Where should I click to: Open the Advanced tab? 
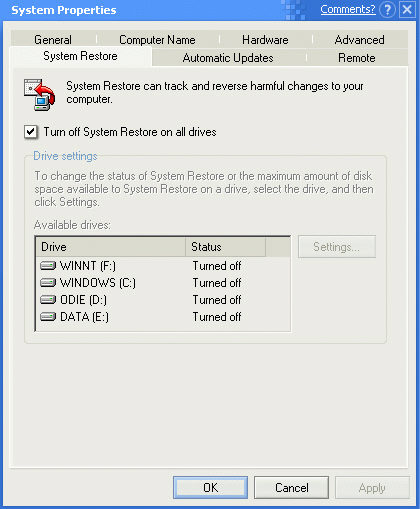(x=359, y=40)
